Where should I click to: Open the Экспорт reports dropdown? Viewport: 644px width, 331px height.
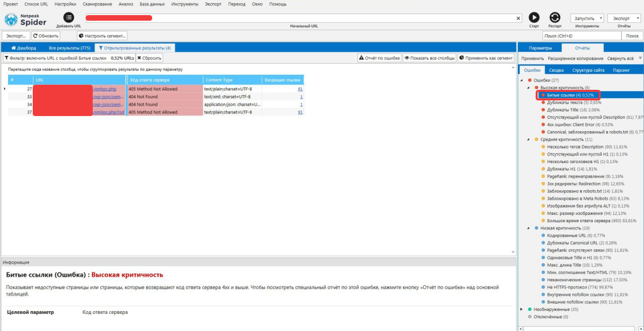[624, 18]
